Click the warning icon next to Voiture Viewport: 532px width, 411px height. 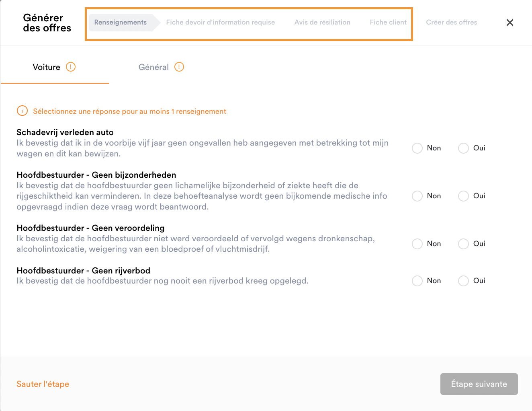(x=71, y=67)
